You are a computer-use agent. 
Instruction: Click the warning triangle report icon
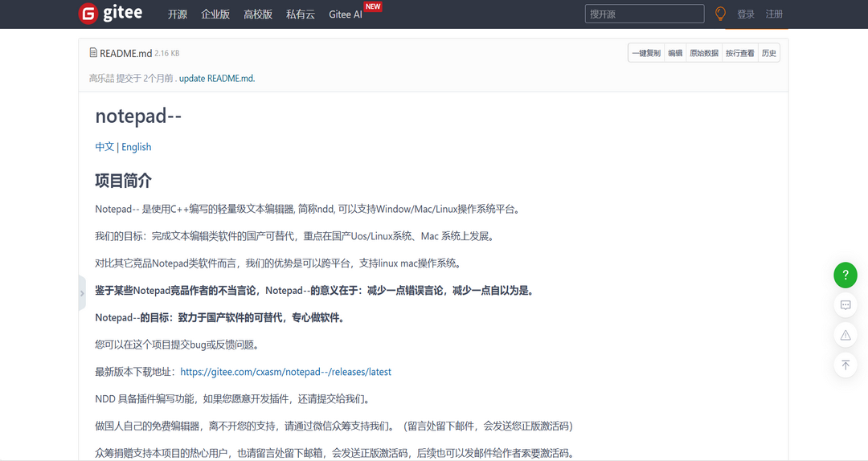pyautogui.click(x=845, y=335)
